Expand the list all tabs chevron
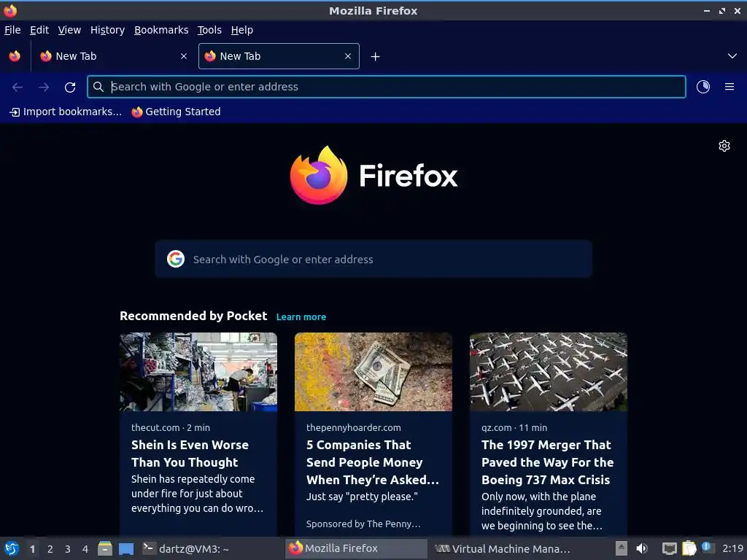The width and height of the screenshot is (747, 560). pyautogui.click(x=732, y=56)
